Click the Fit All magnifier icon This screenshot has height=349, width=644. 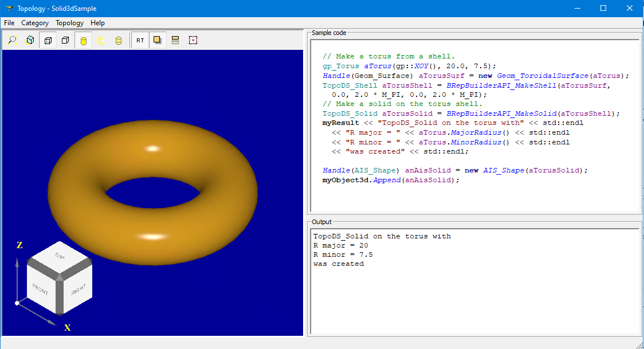point(12,40)
